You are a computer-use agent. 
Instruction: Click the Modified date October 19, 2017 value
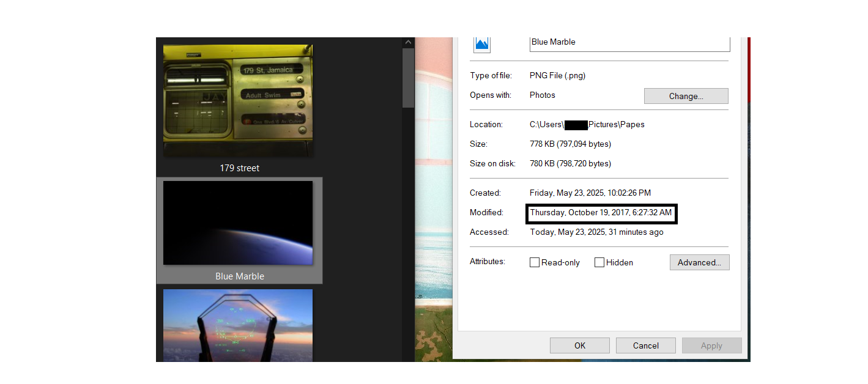(601, 213)
